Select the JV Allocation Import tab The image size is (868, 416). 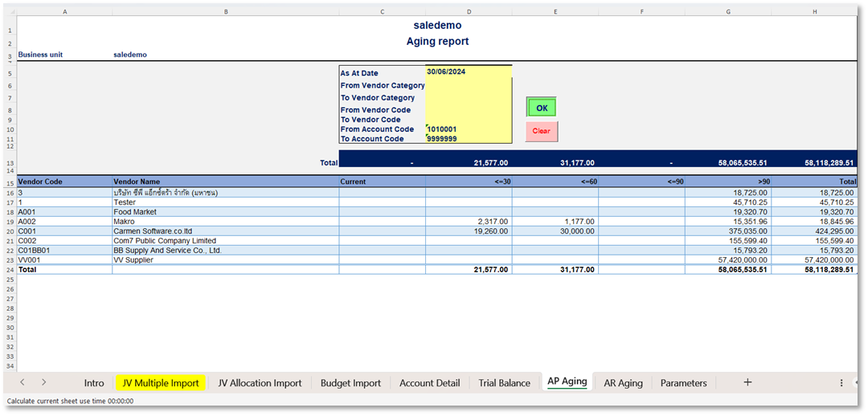tap(260, 383)
